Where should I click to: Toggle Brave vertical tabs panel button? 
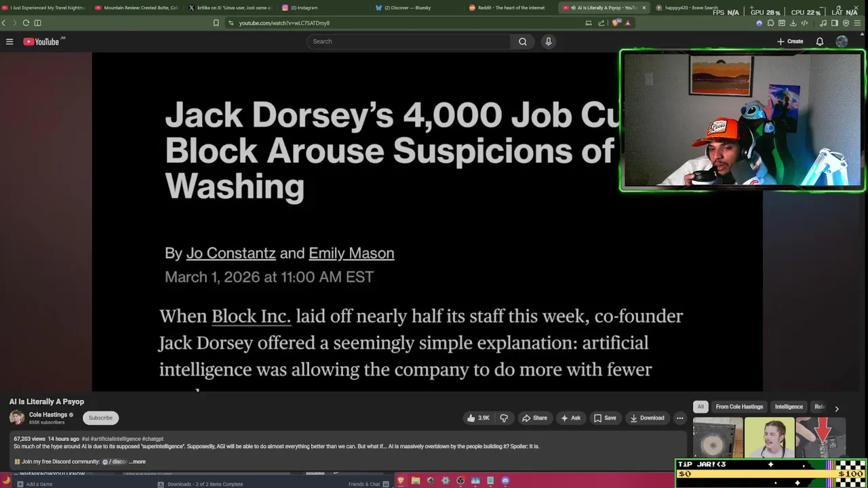pyautogui.click(x=37, y=22)
